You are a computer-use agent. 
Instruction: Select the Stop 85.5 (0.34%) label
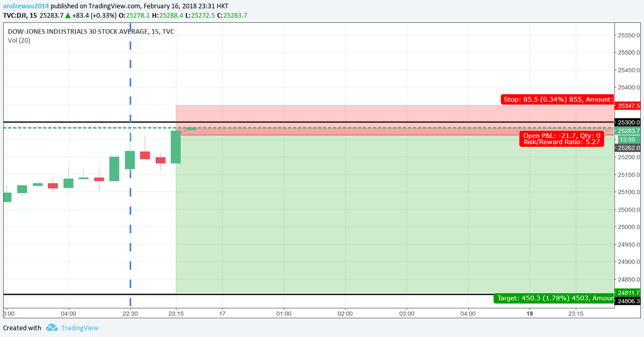point(558,99)
